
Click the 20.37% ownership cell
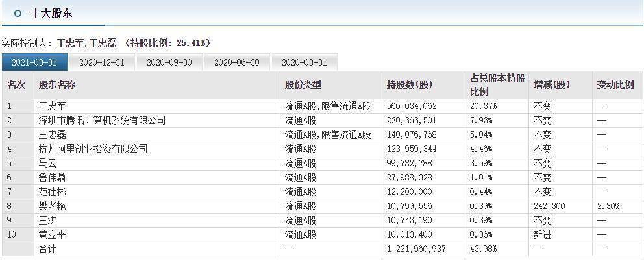484,106
